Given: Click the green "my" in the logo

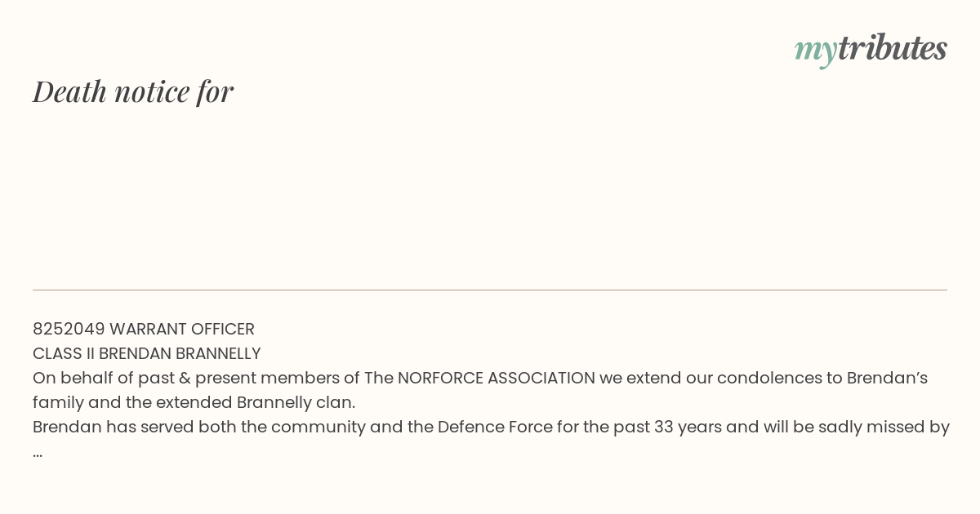Looking at the screenshot, I should pyautogui.click(x=815, y=51).
